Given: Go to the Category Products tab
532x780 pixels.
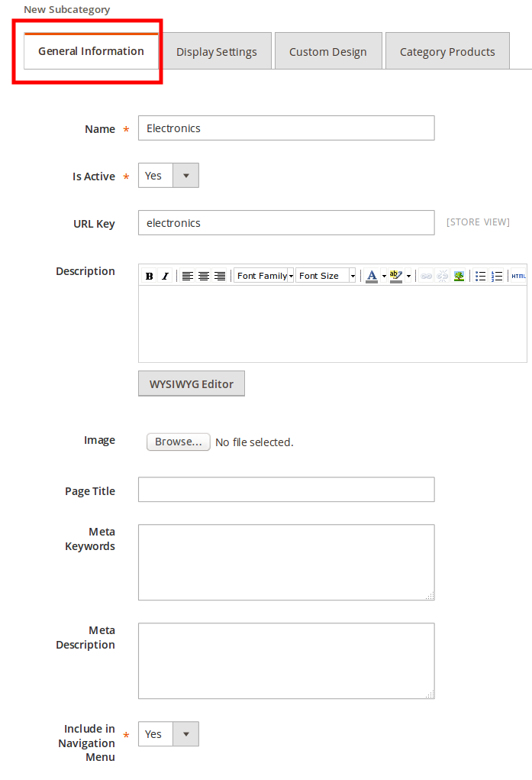Looking at the screenshot, I should (x=447, y=52).
